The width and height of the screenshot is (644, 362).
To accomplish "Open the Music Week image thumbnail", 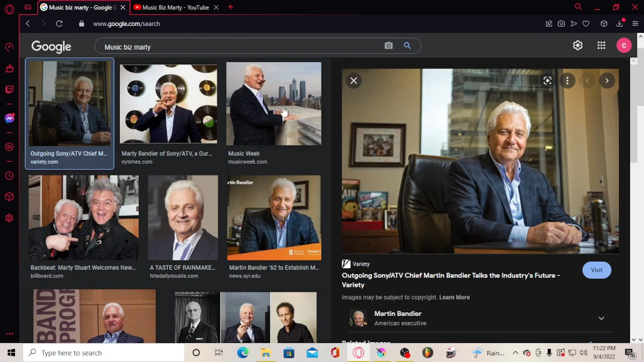I will (274, 104).
